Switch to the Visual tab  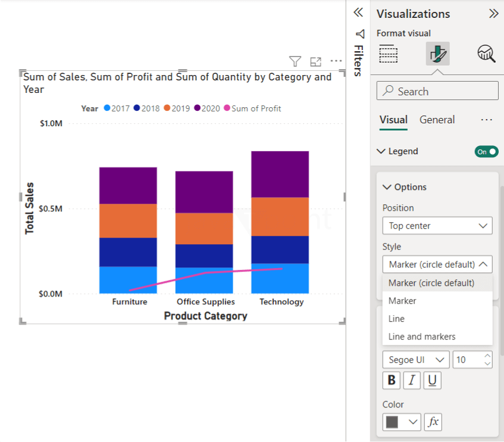tap(393, 120)
